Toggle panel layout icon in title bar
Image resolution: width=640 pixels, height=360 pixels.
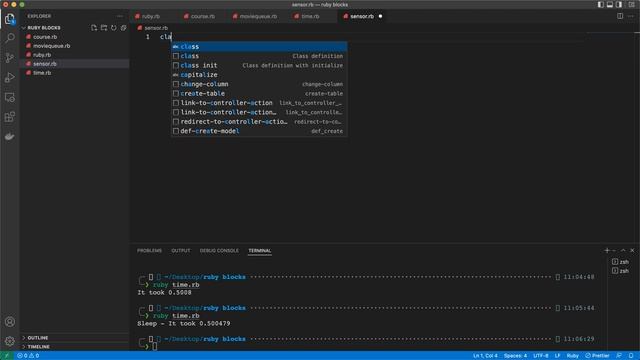[610, 4]
